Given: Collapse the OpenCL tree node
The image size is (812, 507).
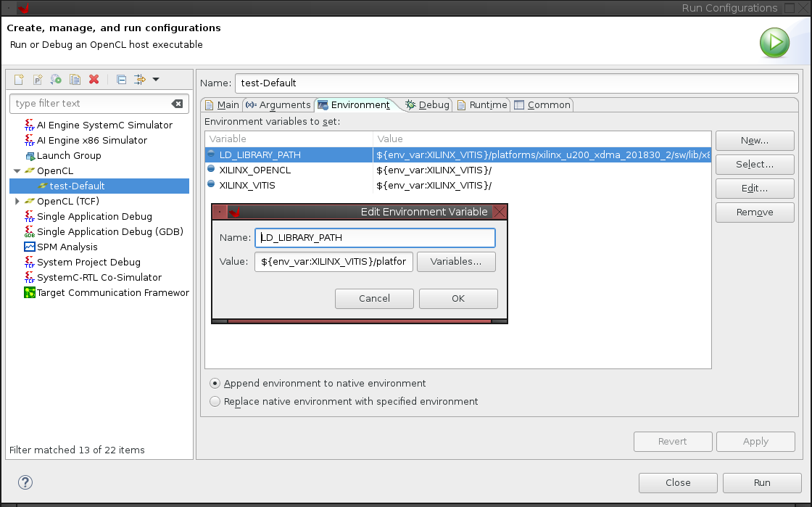Looking at the screenshot, I should (x=17, y=171).
